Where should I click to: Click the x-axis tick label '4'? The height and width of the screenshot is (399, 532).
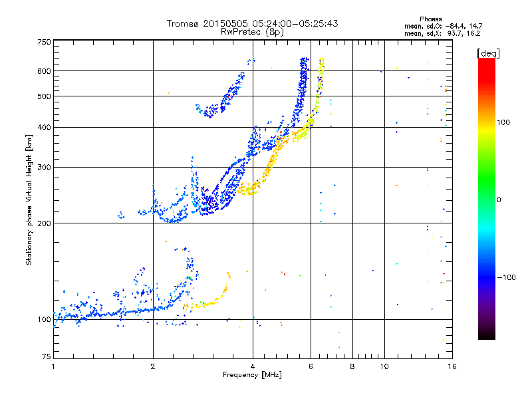pyautogui.click(x=253, y=366)
